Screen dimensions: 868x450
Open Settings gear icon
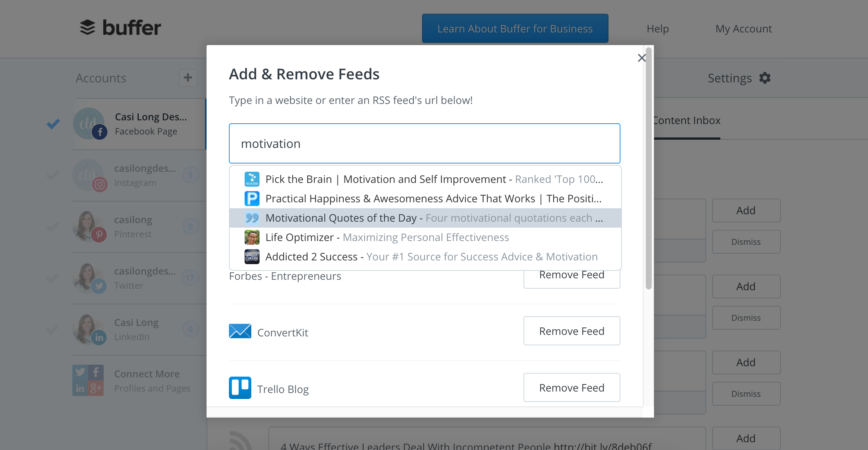pos(765,78)
